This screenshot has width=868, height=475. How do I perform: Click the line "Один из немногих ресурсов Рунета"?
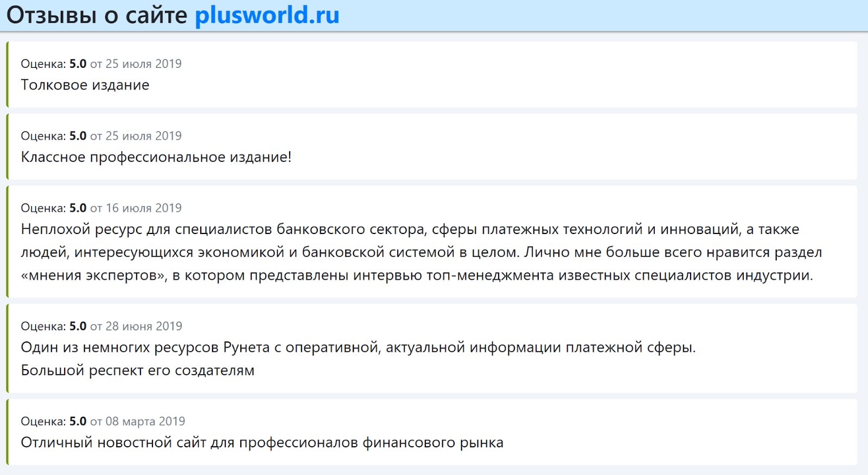click(x=358, y=347)
